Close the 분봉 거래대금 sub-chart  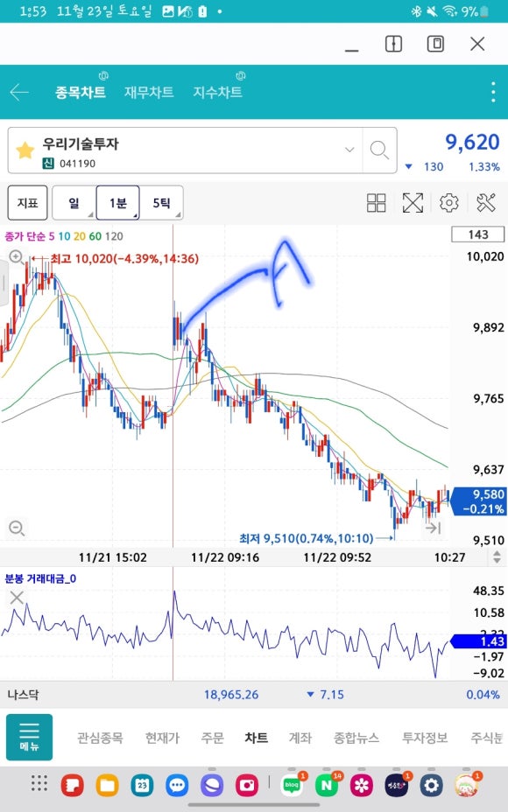click(17, 598)
